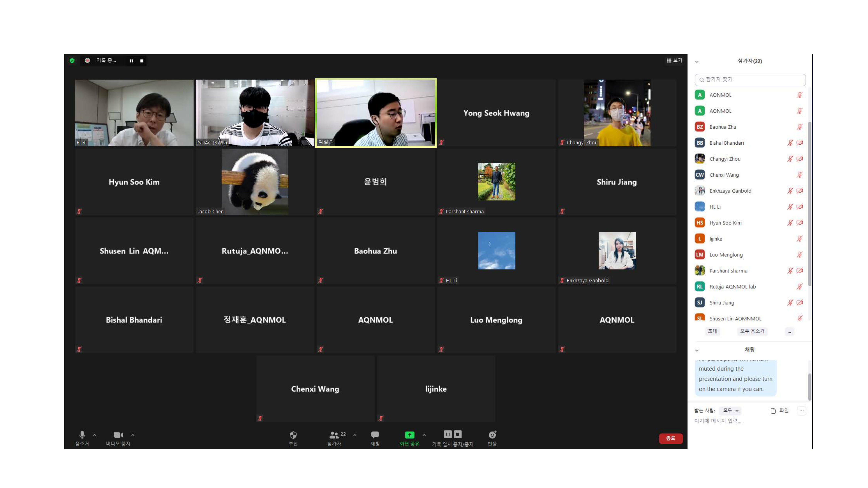The image size is (868, 488).
Task: Click the chat panel scrollbar
Action: (x=809, y=387)
